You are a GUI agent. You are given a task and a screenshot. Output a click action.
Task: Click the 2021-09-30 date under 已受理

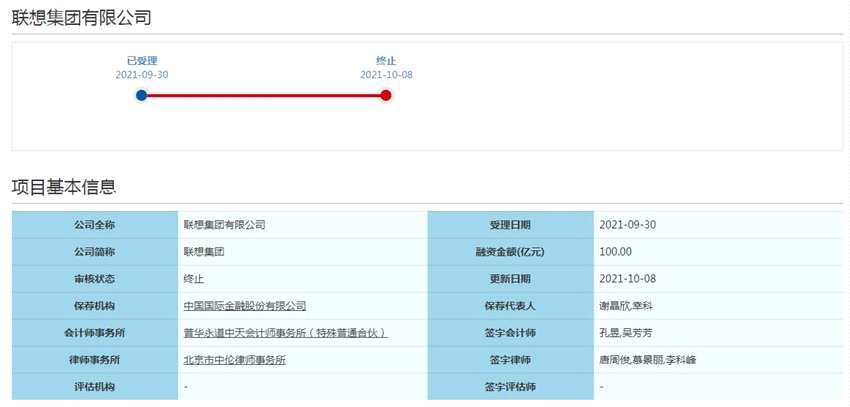coord(142,75)
